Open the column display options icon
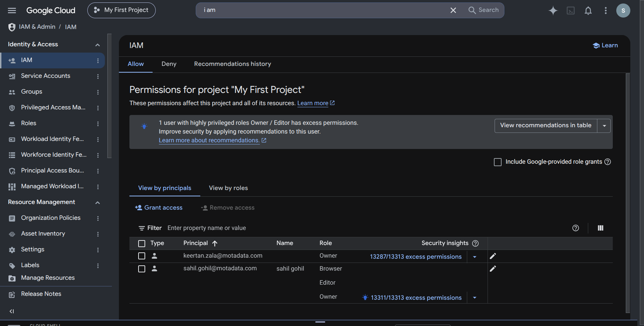Screen dimensions: 644x326 coord(601,228)
